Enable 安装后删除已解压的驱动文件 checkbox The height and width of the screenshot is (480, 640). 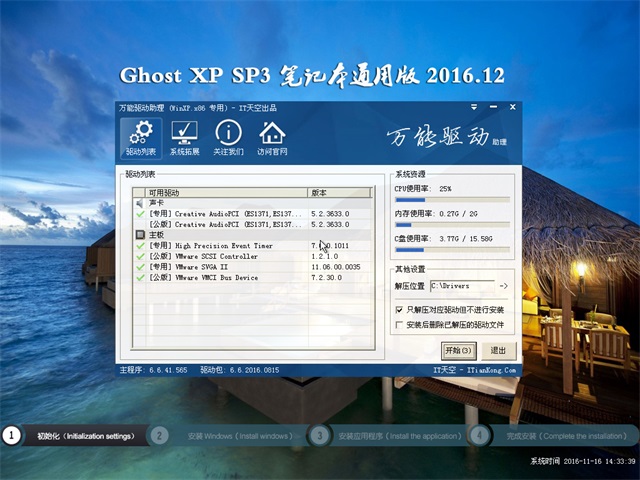point(400,325)
